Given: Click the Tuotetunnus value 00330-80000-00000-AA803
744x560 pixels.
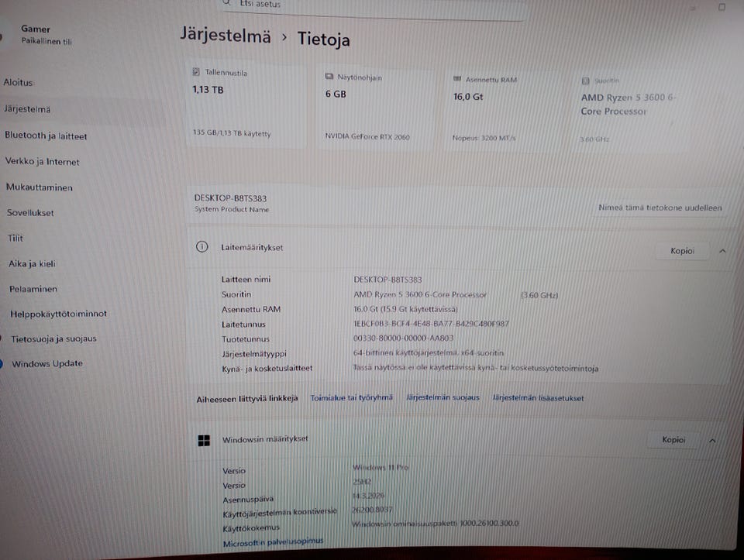Looking at the screenshot, I should 403,338.
